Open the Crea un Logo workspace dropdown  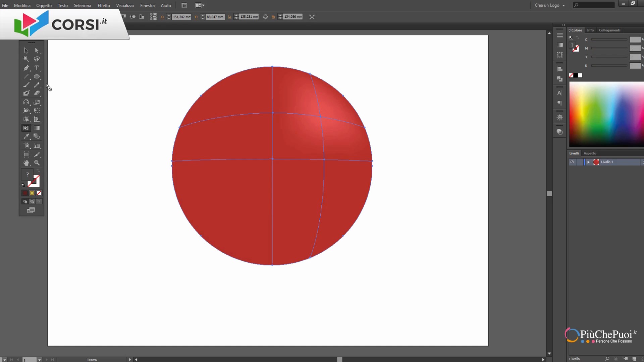tap(549, 5)
